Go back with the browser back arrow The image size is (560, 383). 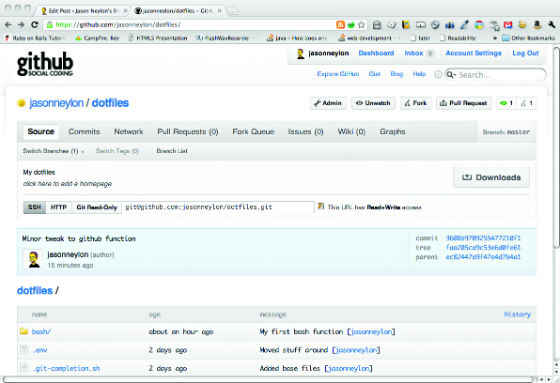[8, 25]
